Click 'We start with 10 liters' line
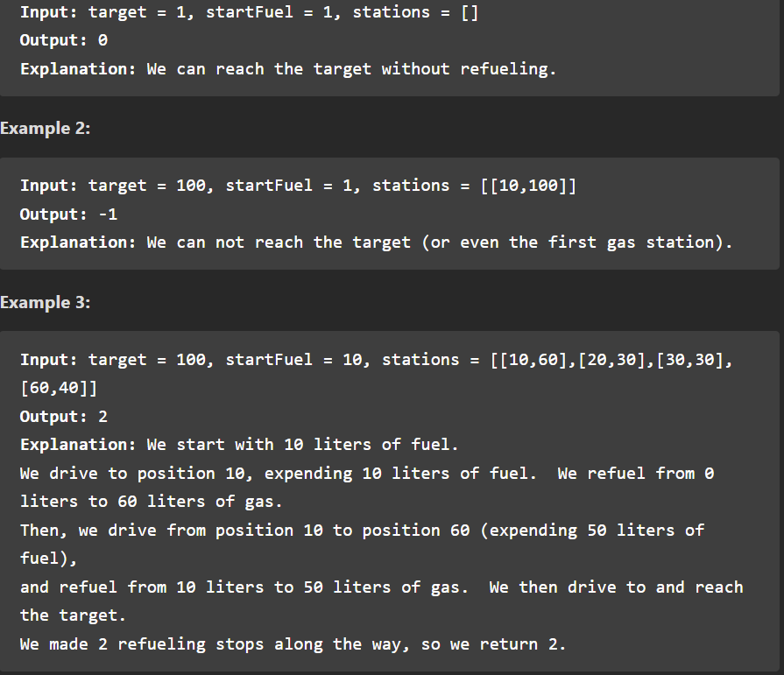Image resolution: width=784 pixels, height=675 pixels. pyautogui.click(x=239, y=445)
